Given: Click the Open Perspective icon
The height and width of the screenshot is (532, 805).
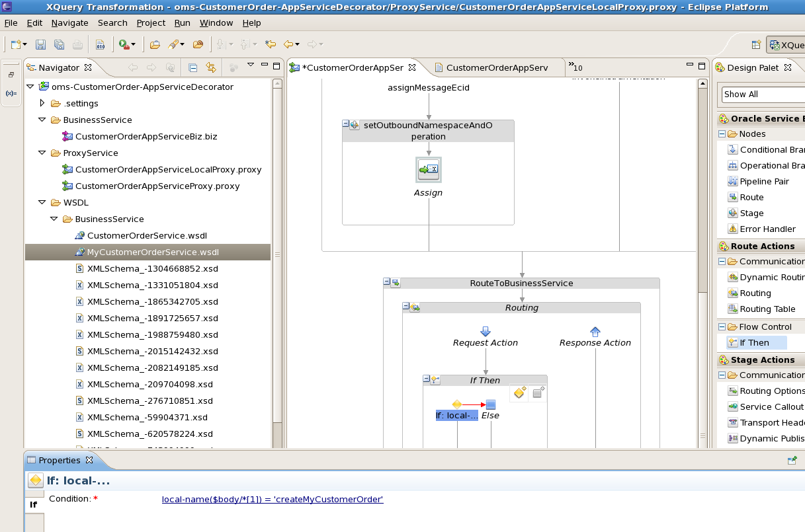Looking at the screenshot, I should [x=756, y=45].
